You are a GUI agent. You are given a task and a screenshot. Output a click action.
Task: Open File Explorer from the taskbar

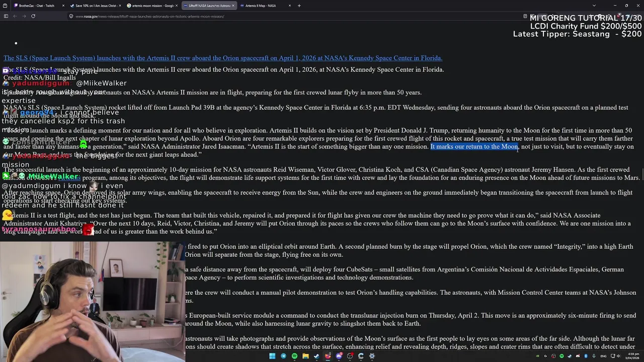pyautogui.click(x=305, y=356)
